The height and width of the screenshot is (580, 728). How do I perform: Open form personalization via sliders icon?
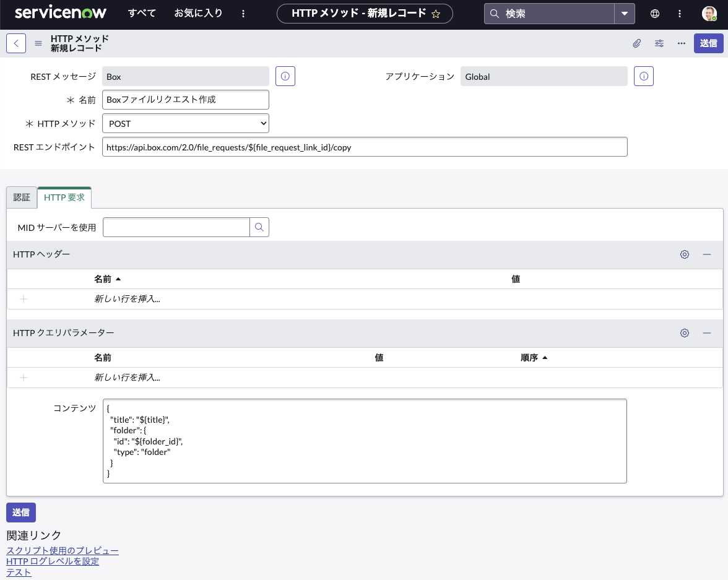659,43
